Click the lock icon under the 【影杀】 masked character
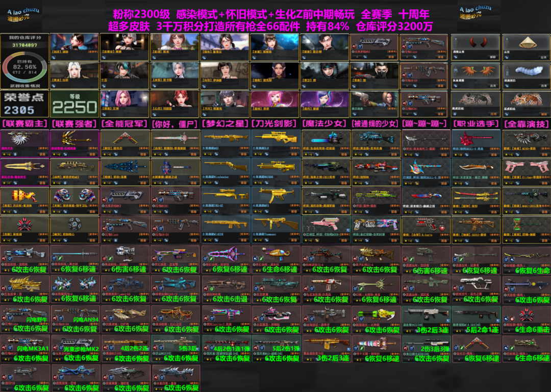Screen dimensions: 551x392 coord(354,86)
